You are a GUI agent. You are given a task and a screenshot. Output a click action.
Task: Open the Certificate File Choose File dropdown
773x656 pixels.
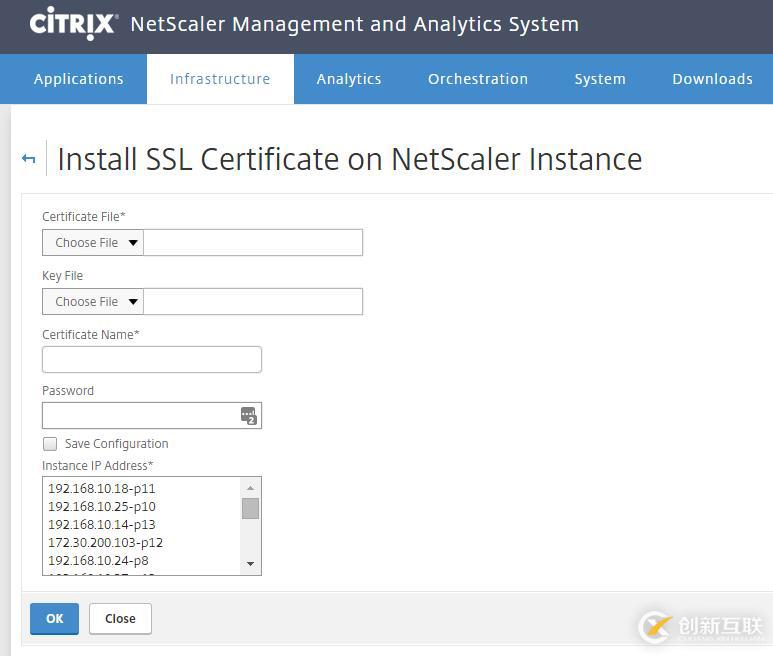pos(93,242)
